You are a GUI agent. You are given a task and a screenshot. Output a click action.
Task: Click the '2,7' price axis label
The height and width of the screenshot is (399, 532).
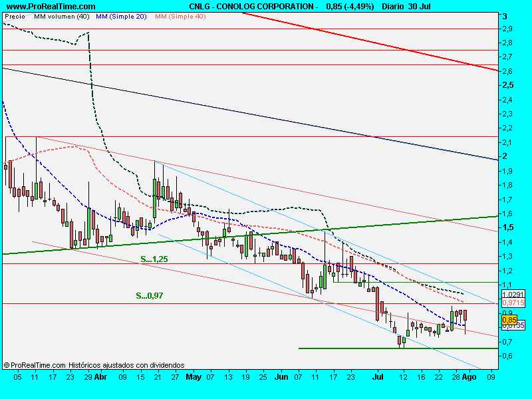(507, 57)
